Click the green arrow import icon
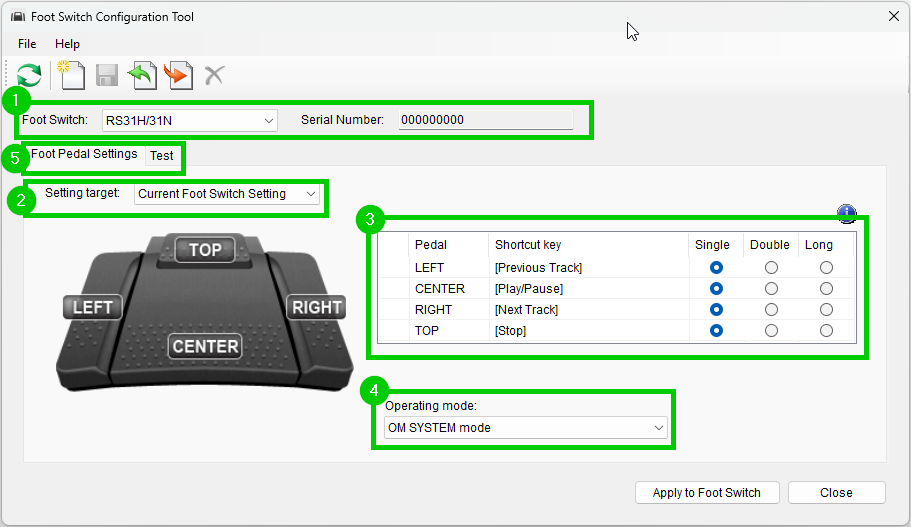 [x=142, y=75]
